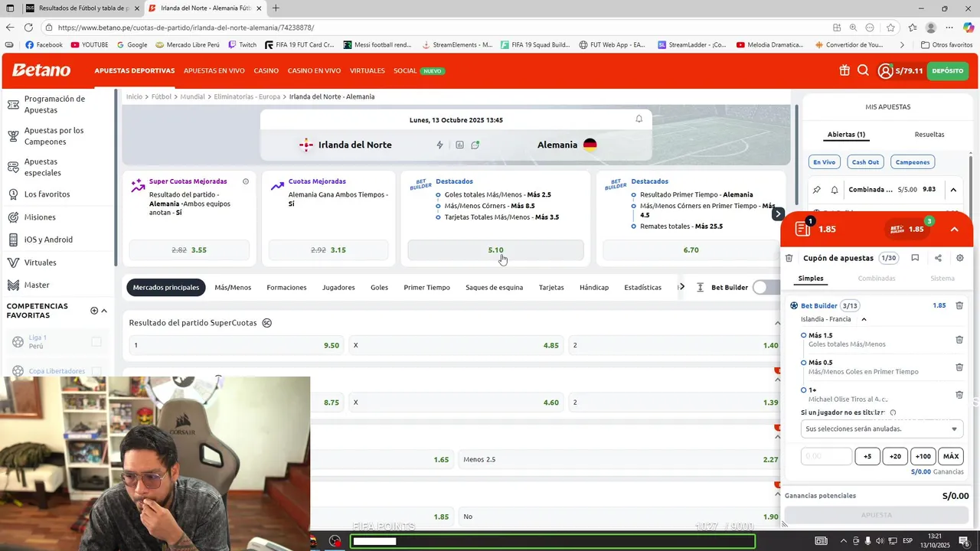Add +20 to the stake
980x551 pixels.
895,456
